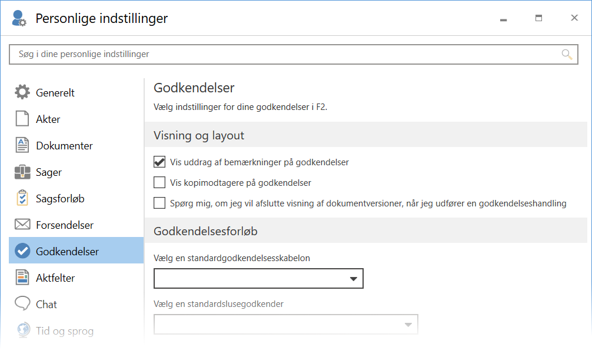
Task: Switch to the Godkendelser settings tab
Action: (67, 251)
